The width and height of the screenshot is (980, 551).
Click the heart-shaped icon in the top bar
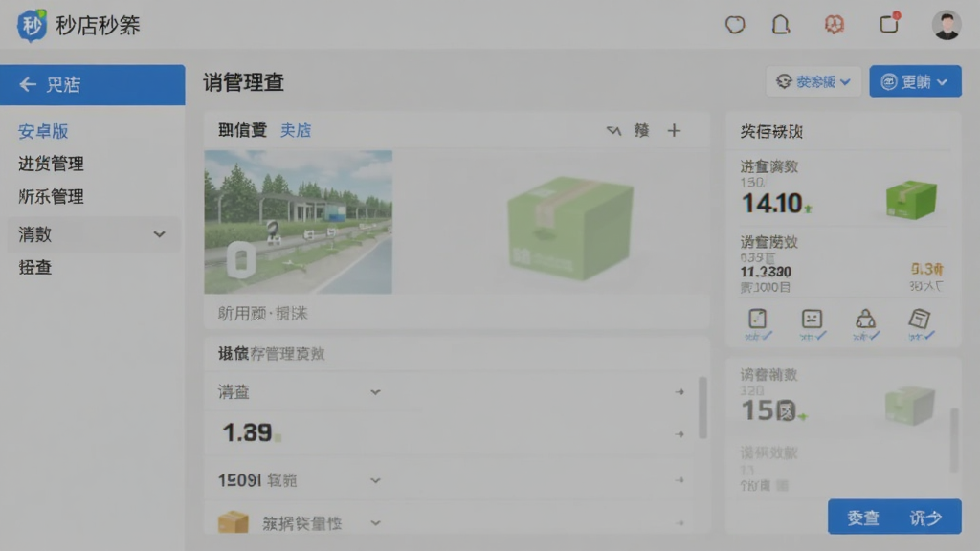coord(735,25)
